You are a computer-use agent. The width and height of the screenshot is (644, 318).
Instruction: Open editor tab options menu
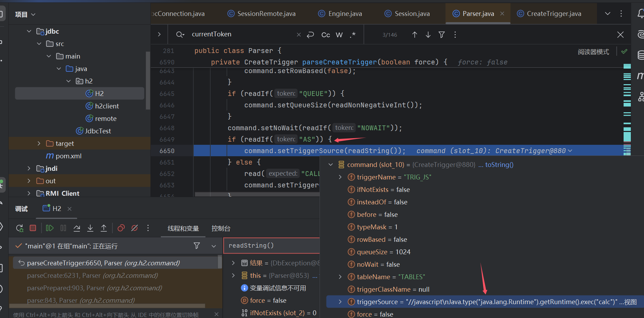(621, 14)
